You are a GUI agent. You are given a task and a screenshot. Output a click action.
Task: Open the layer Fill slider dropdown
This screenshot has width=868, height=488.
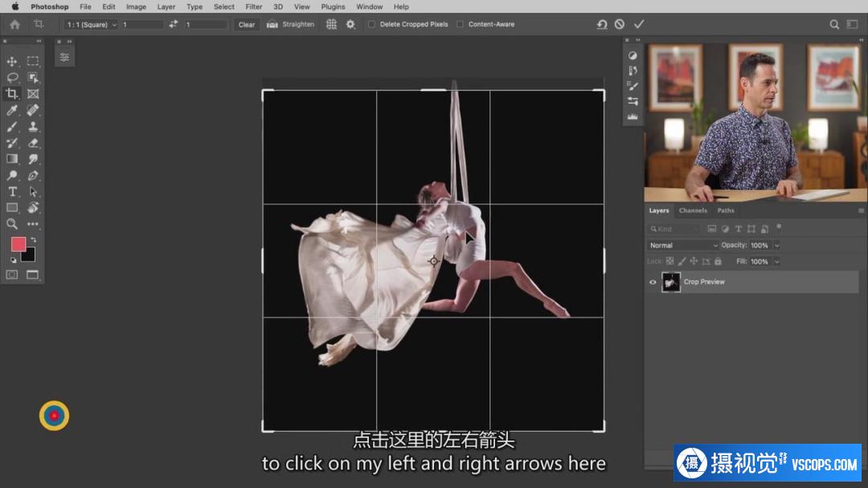(x=776, y=261)
